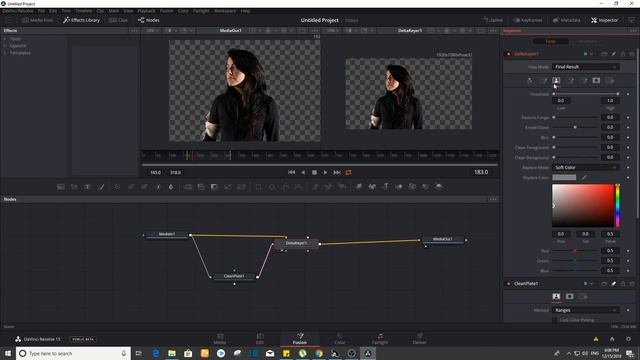
Task: Open project settings gear icon
Action: click(x=628, y=339)
